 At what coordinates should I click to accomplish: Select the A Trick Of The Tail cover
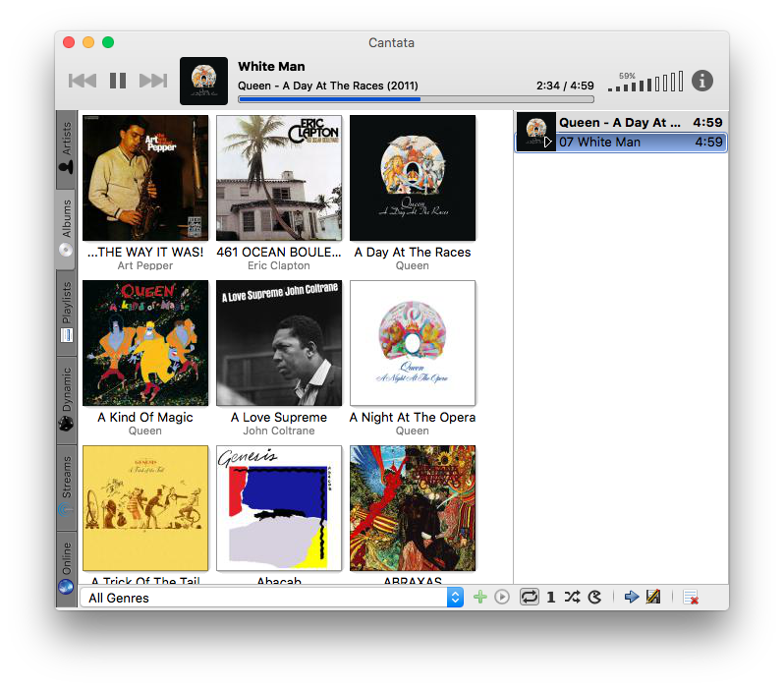click(145, 508)
